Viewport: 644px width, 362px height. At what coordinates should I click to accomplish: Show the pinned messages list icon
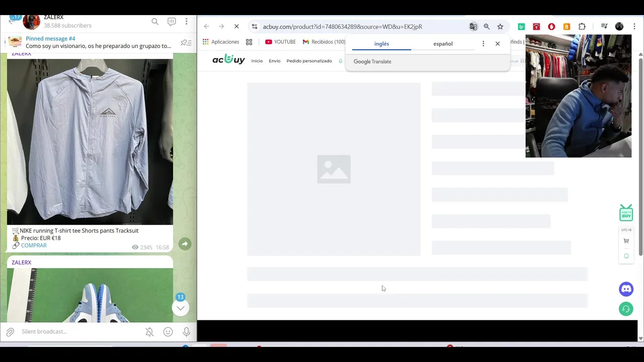point(186,43)
